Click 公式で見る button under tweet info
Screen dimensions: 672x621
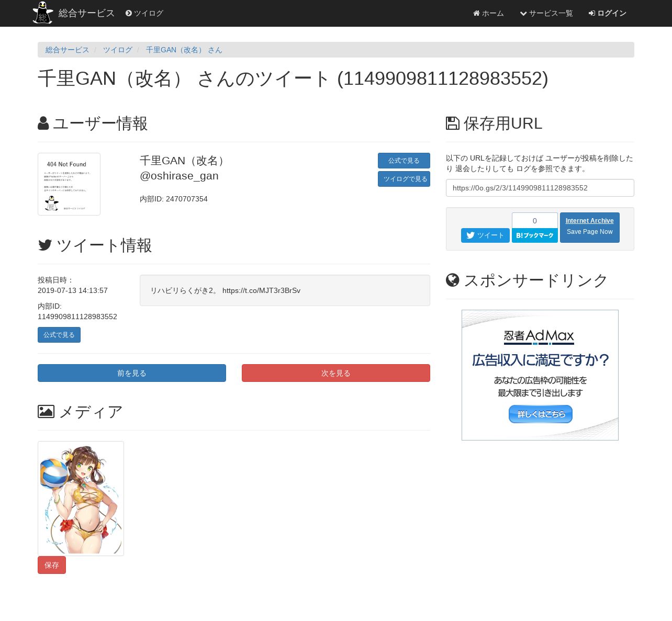pos(59,335)
